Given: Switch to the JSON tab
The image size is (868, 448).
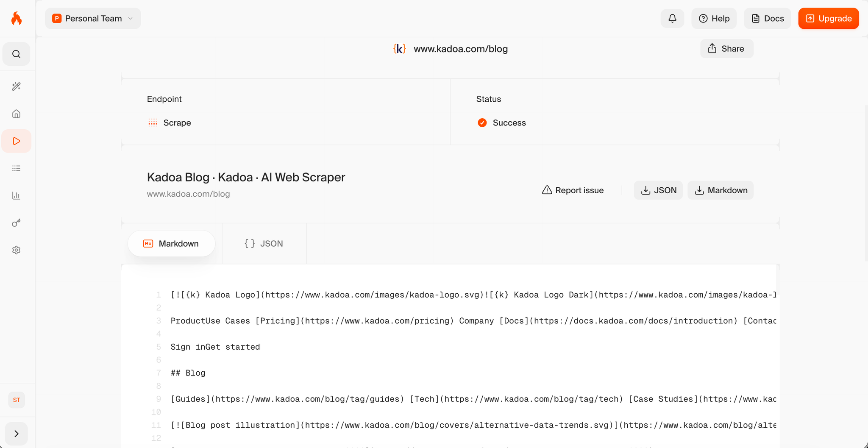Looking at the screenshot, I should (264, 243).
